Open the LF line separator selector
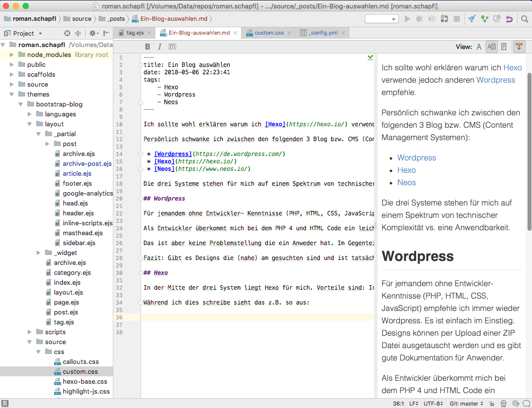 [x=414, y=404]
